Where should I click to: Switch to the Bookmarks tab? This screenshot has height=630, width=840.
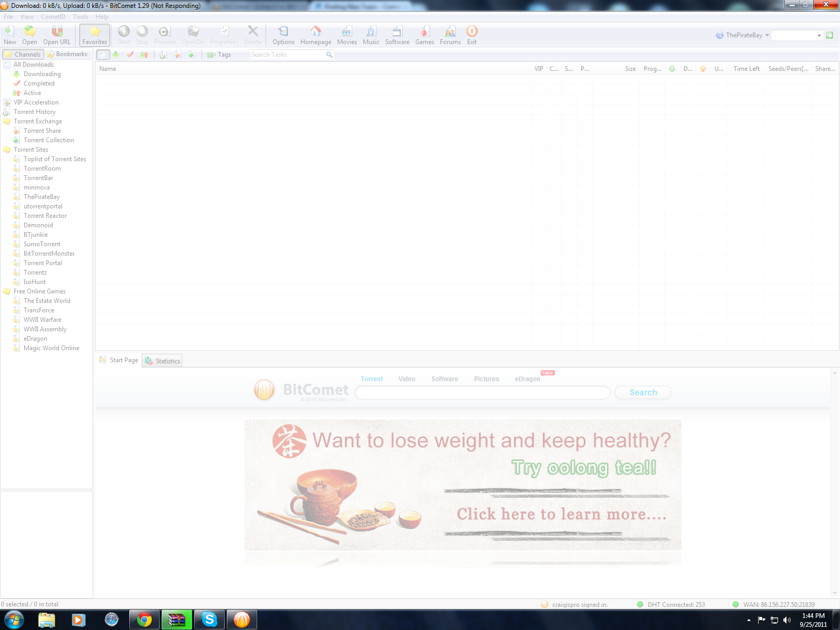click(67, 54)
